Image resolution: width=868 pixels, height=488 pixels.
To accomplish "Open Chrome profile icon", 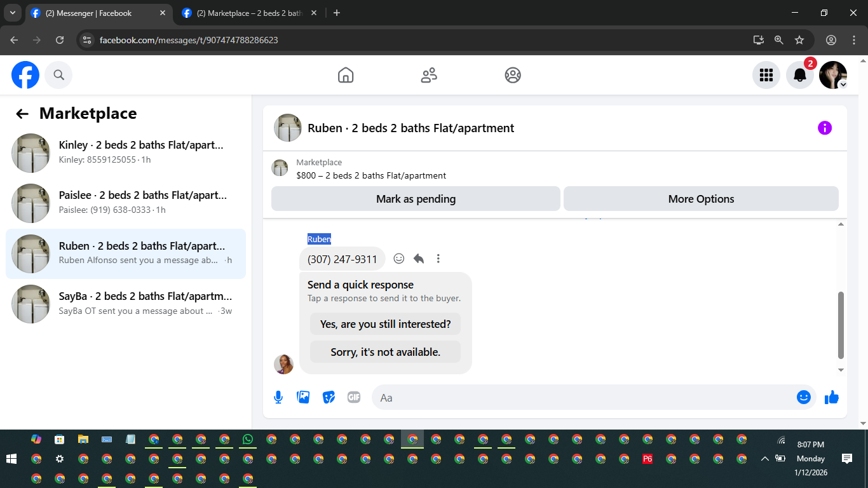I will click(831, 40).
